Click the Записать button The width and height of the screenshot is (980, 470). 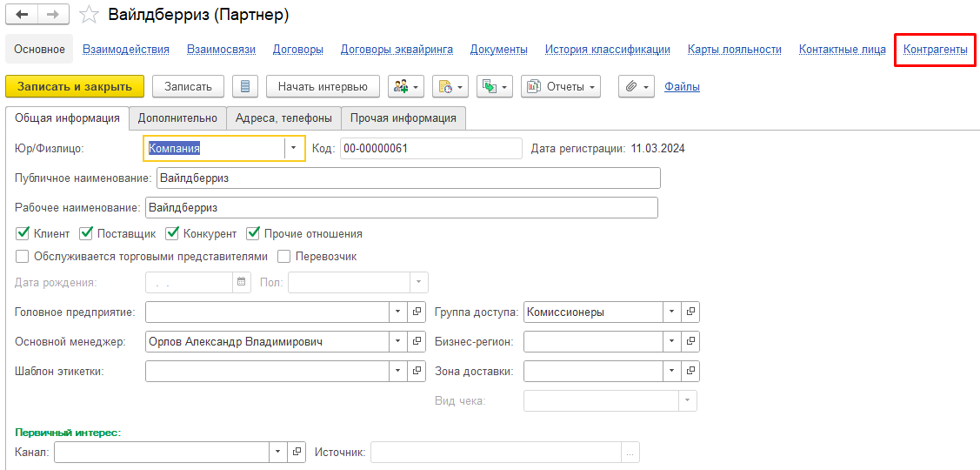188,87
